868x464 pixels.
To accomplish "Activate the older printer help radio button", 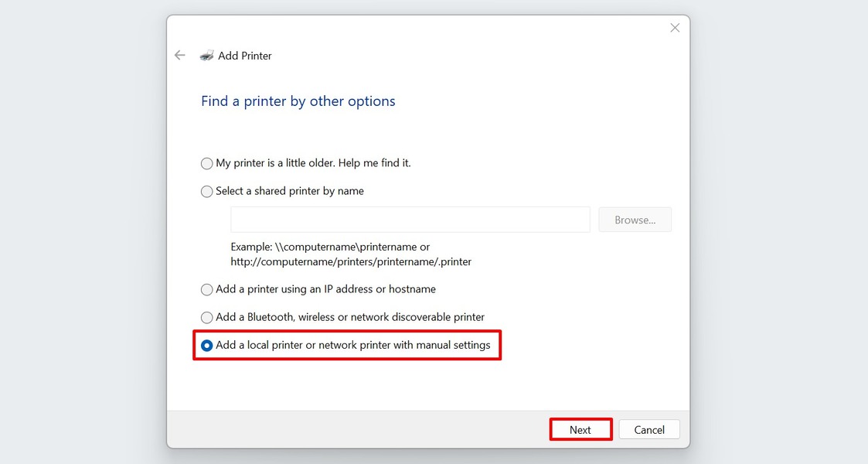I will click(206, 163).
